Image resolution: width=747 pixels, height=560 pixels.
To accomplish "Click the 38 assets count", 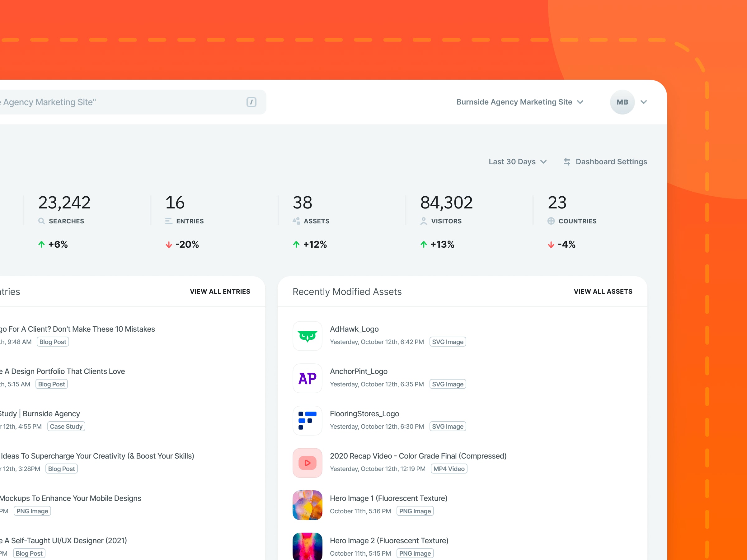I will [x=303, y=203].
